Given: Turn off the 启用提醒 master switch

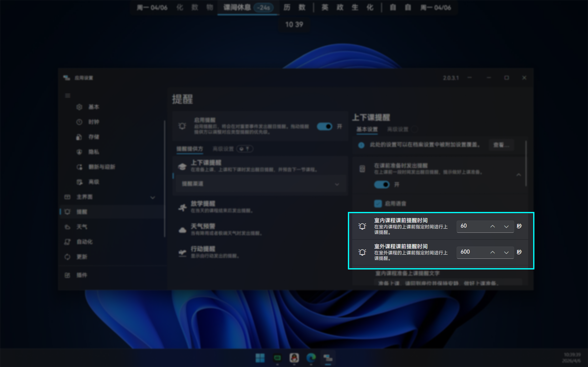Looking at the screenshot, I should point(324,126).
